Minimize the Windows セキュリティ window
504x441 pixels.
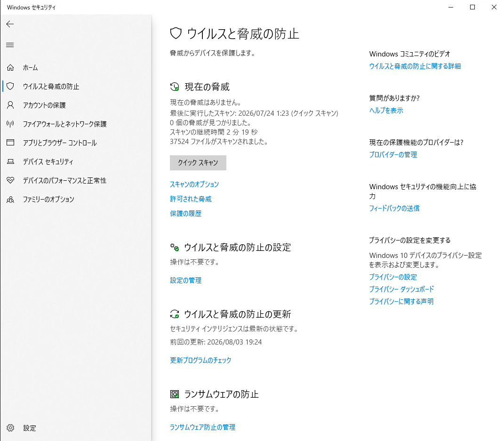click(451, 7)
